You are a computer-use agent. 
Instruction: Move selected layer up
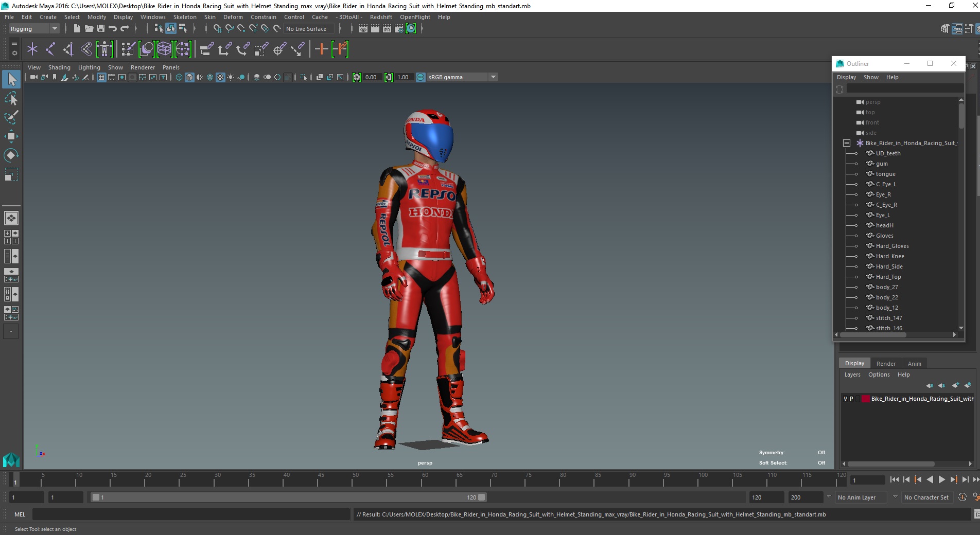point(930,385)
